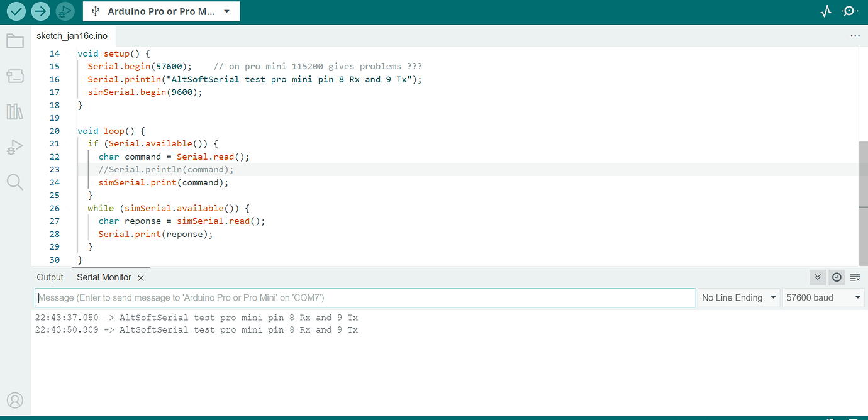The height and width of the screenshot is (420, 868).
Task: Switch to the Output tab
Action: coord(50,277)
